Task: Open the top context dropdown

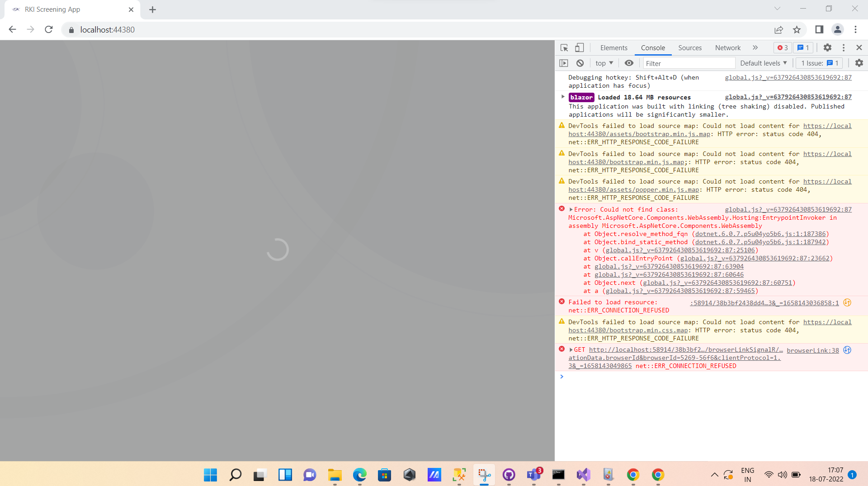Action: (604, 63)
